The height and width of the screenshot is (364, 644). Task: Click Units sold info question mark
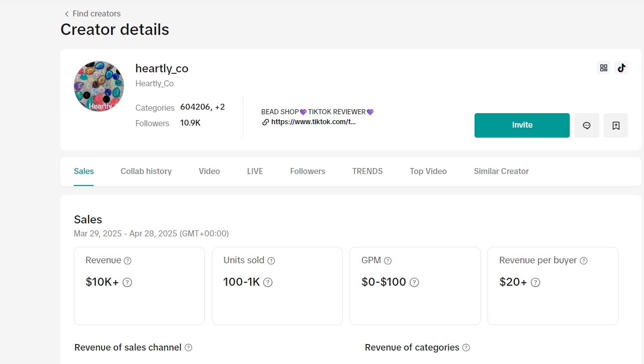click(271, 261)
